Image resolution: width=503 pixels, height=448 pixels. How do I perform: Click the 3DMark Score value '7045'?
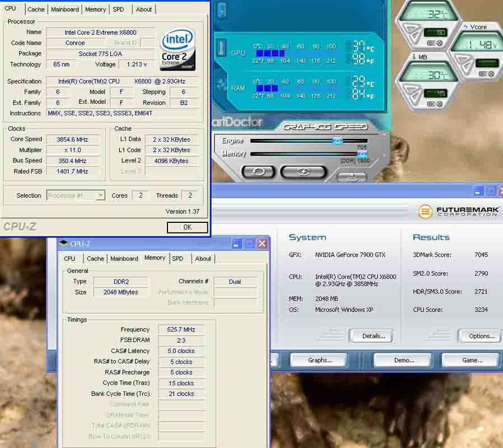481,255
